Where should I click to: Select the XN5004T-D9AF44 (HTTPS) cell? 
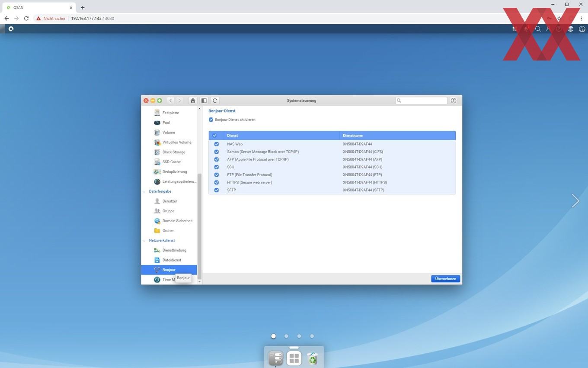pyautogui.click(x=364, y=182)
